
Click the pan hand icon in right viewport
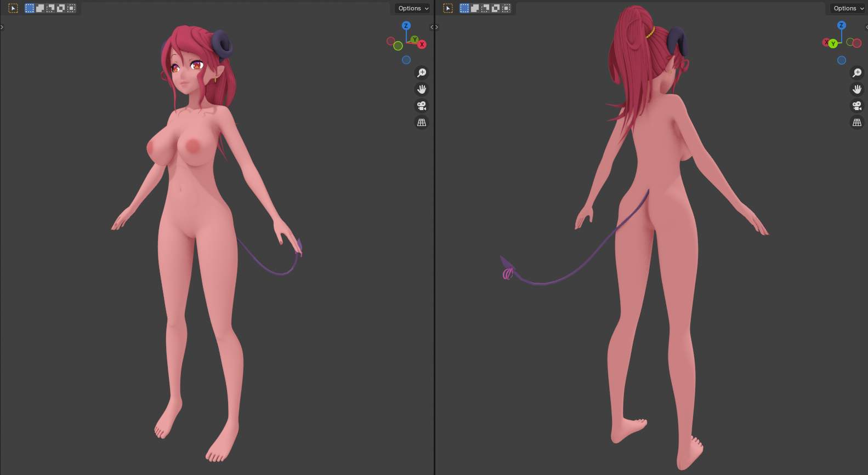coord(857,89)
